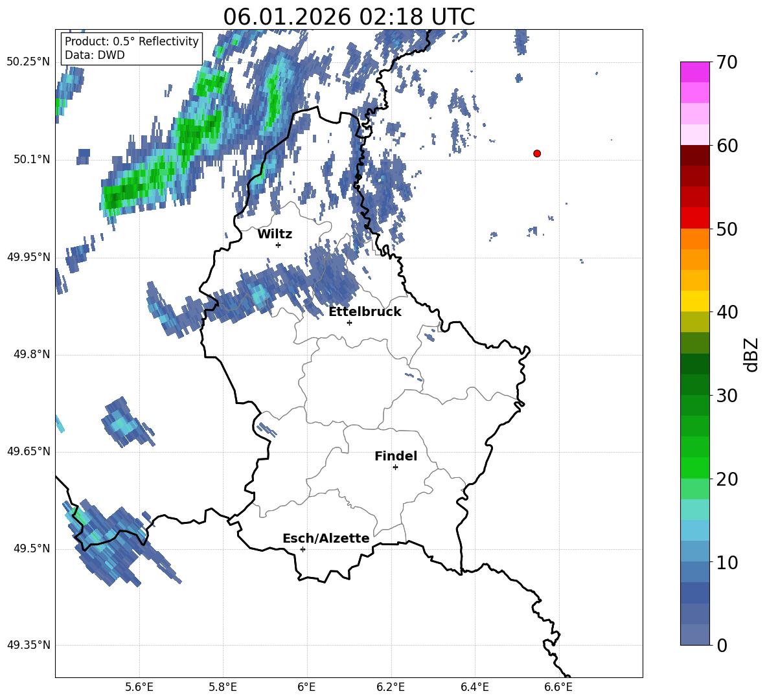Viewport: 767px width, 700px height.
Task: Select the Wiltz city label
Action: 275,234
